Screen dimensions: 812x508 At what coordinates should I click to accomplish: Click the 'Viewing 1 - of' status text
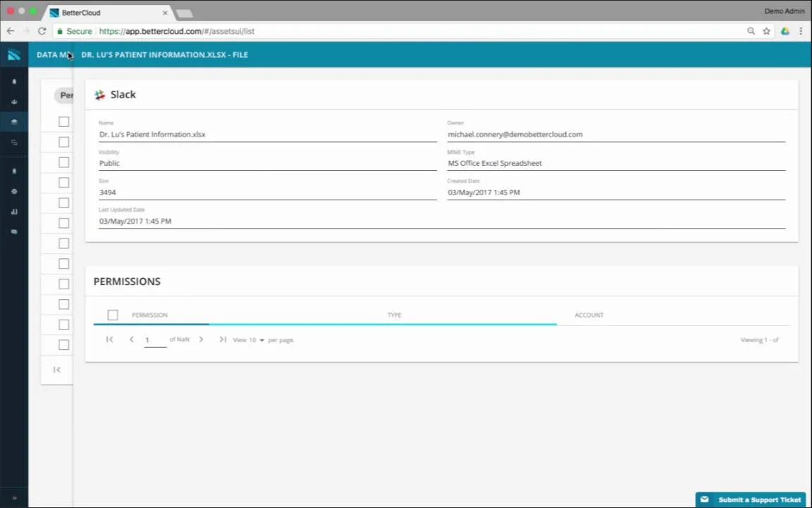point(760,340)
